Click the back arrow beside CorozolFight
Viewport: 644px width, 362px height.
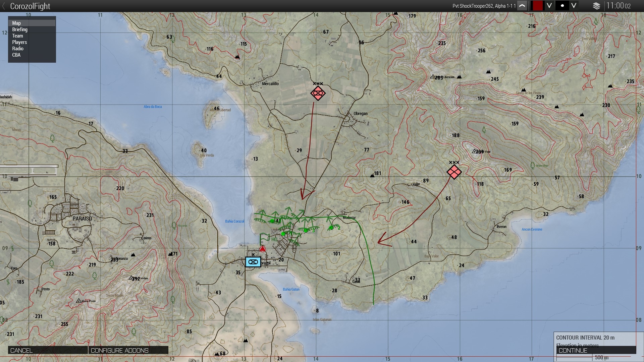coord(4,6)
